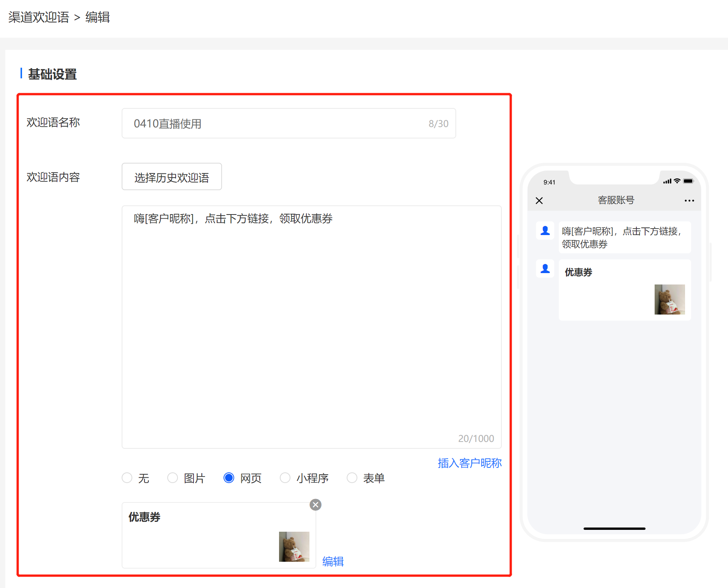Select the 小程序 attachment option

[x=285, y=478]
